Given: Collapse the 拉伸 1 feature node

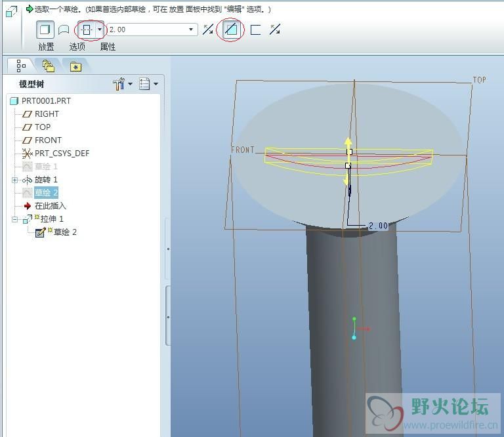Looking at the screenshot, I should (14, 219).
